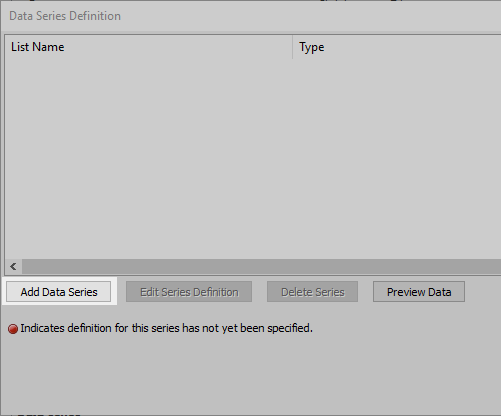This screenshot has width=501, height=416.
Task: Select the List Name header cell
Action: [x=149, y=47]
